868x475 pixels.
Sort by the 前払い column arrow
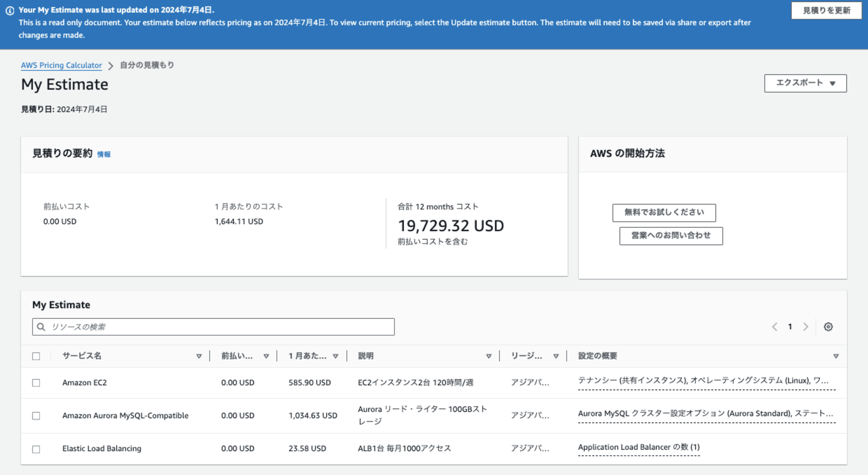coord(266,356)
